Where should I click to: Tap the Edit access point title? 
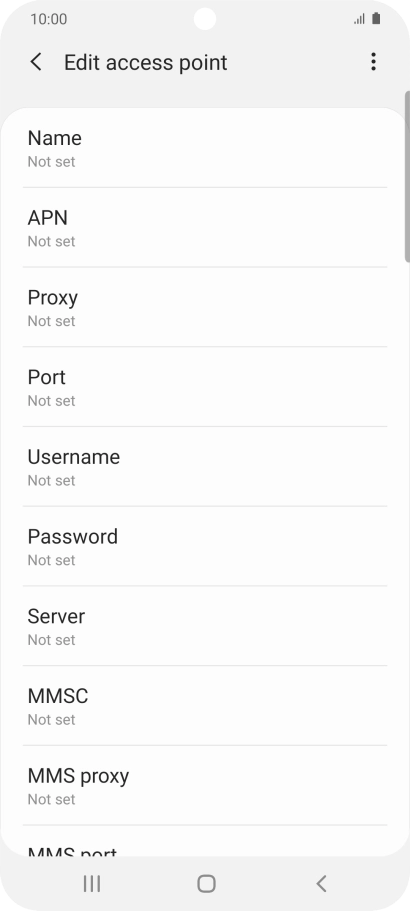coord(145,62)
